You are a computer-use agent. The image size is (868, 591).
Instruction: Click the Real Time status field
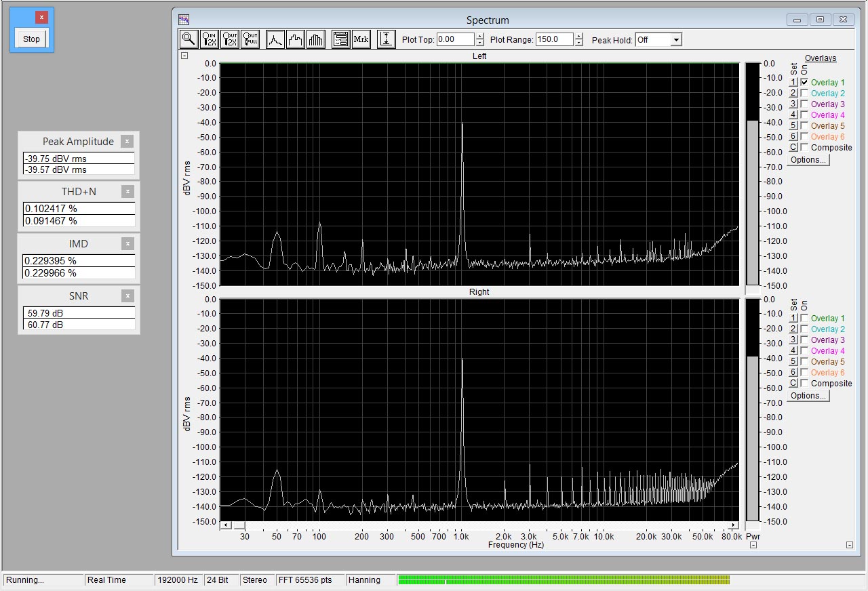119,580
